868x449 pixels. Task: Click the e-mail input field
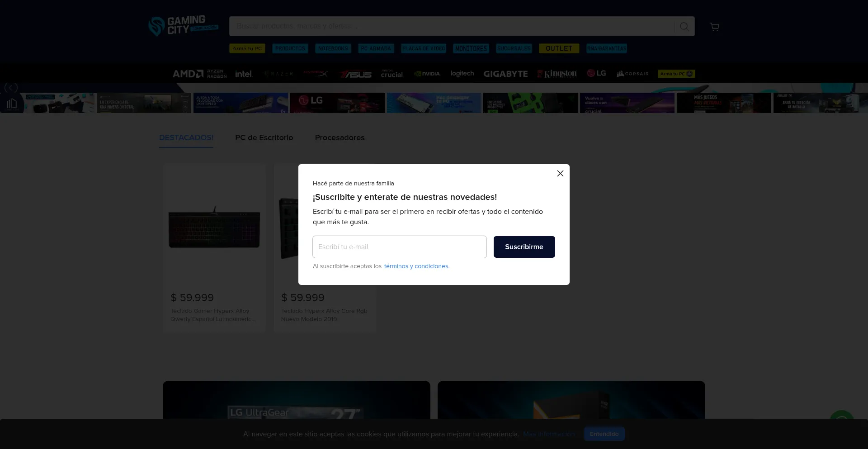[x=400, y=247]
